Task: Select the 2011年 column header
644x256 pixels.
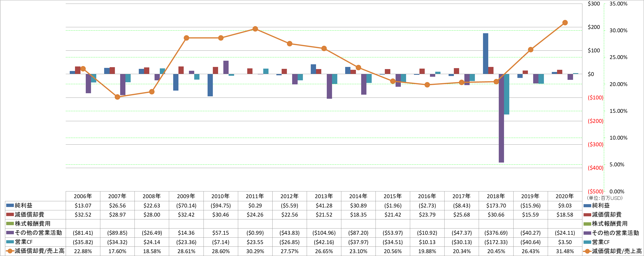Action: point(255,196)
